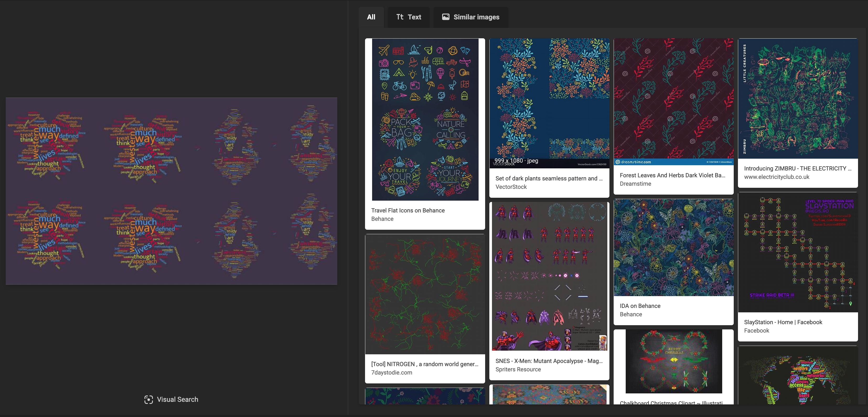This screenshot has width=868, height=417.
Task: Open the dark plants seamless pattern result
Action: tap(549, 178)
